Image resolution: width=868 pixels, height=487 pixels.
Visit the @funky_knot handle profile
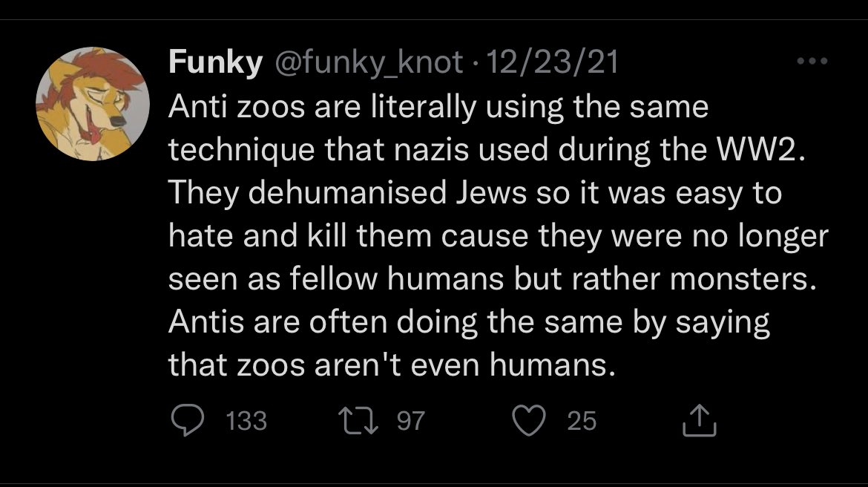[x=369, y=62]
